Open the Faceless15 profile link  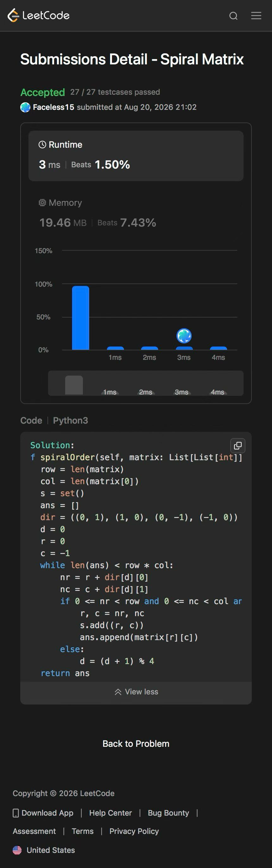coord(53,107)
